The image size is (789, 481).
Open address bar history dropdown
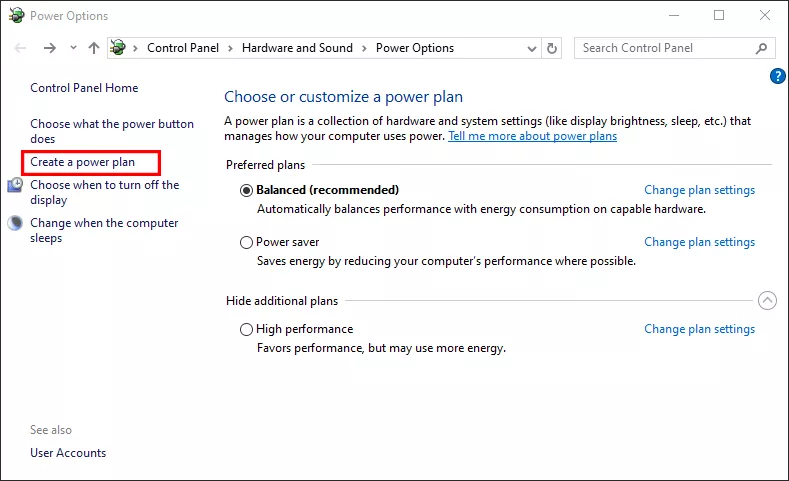(531, 49)
